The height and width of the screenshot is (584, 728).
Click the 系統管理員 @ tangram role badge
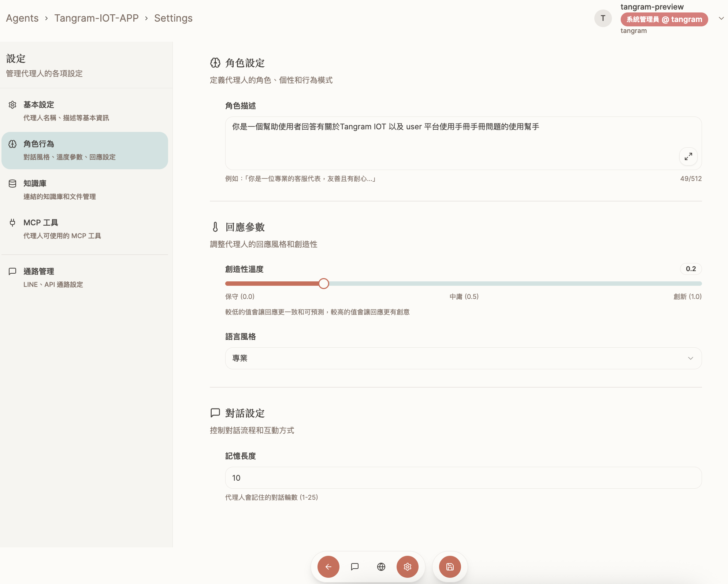664,19
